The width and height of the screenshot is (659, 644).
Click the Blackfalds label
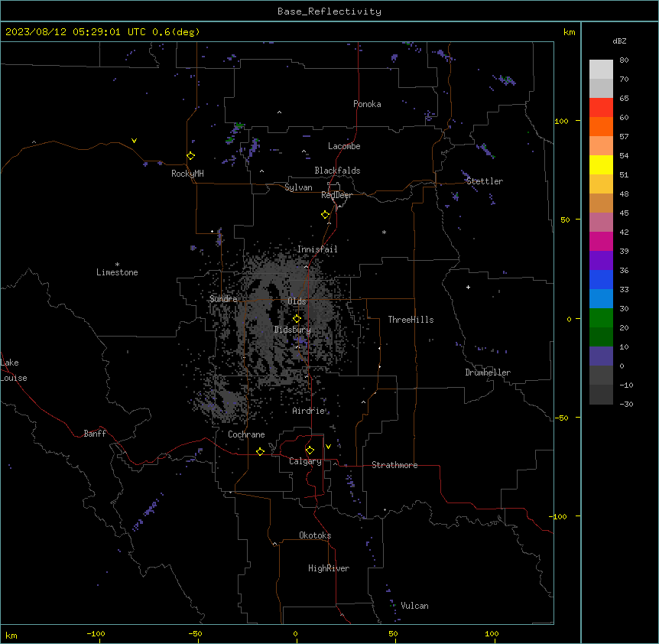click(x=337, y=171)
